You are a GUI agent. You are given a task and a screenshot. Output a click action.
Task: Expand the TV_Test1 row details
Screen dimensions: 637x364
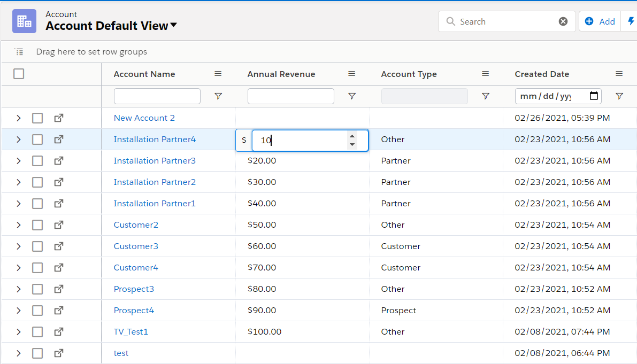point(18,331)
